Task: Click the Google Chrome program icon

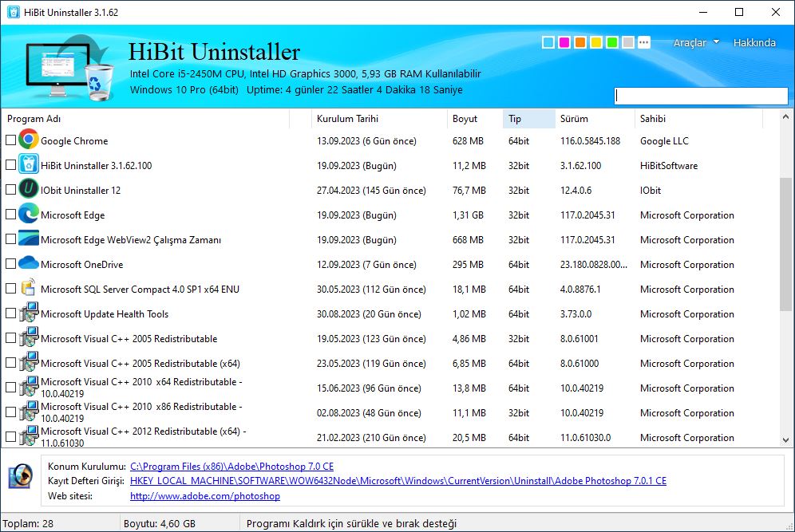Action: (29, 140)
